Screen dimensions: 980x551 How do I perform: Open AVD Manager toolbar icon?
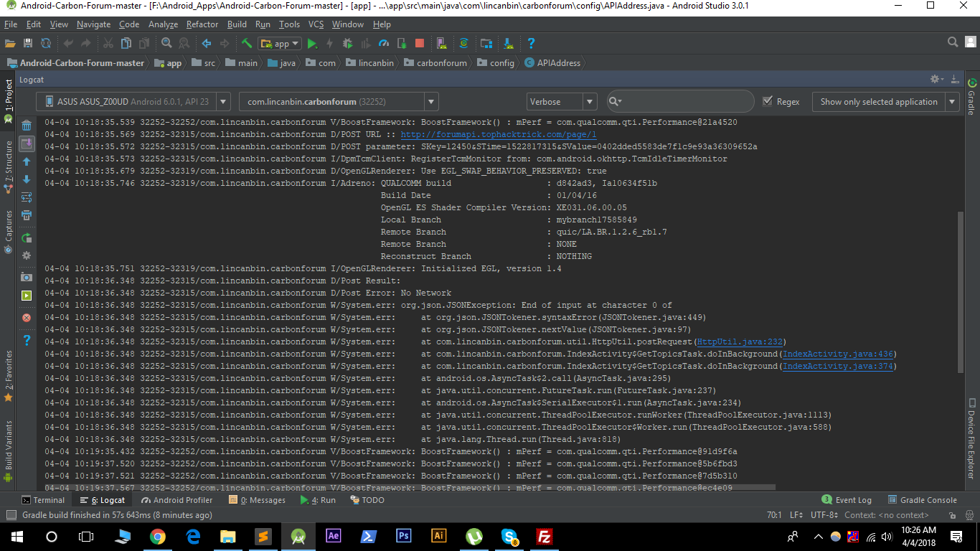pos(442,44)
